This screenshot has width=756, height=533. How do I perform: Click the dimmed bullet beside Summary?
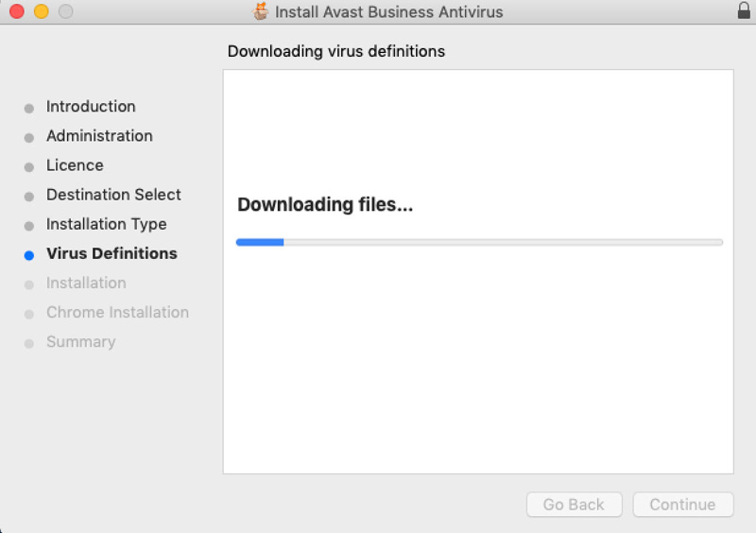(x=29, y=343)
